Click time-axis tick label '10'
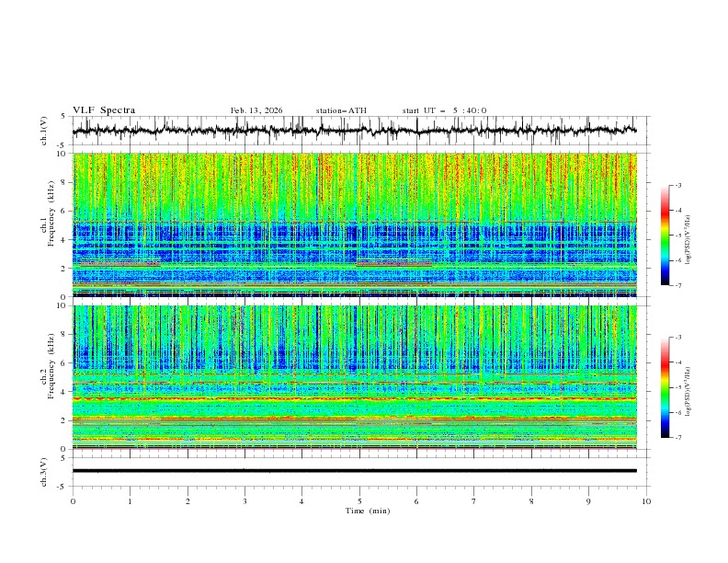This screenshot has width=728, height=563. click(x=646, y=501)
